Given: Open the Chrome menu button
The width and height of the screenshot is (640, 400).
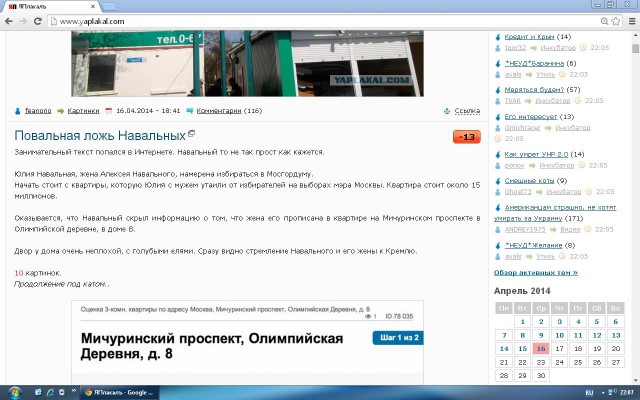Looking at the screenshot, I should click(632, 21).
